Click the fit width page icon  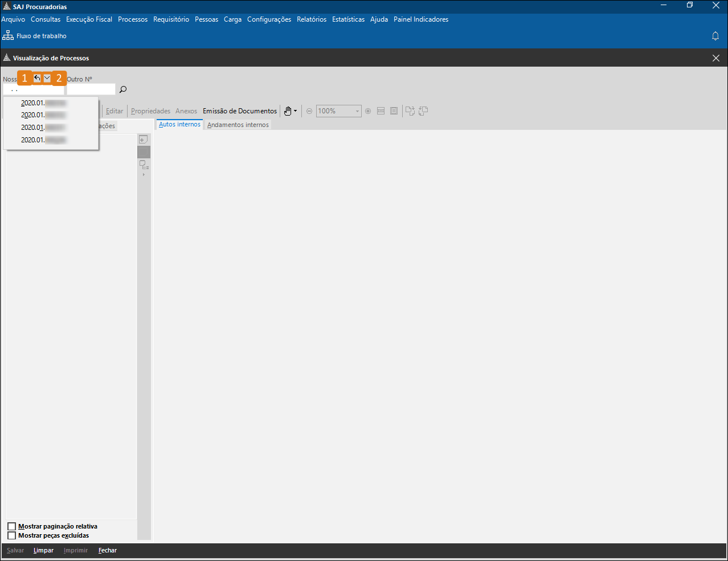381,111
